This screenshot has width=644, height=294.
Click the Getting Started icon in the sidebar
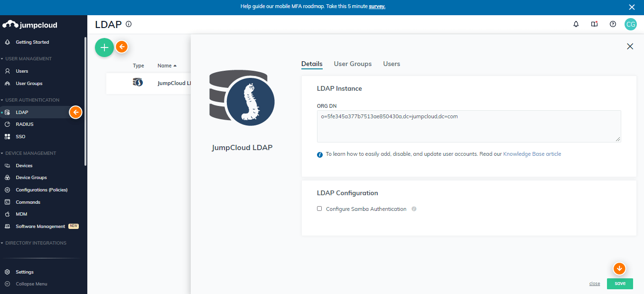(x=7, y=42)
